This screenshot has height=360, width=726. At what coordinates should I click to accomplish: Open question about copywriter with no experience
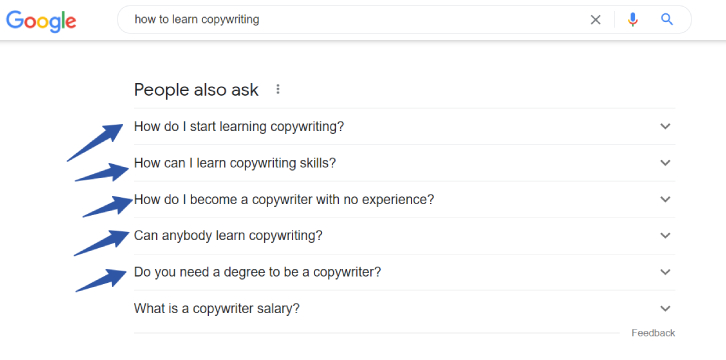[284, 199]
